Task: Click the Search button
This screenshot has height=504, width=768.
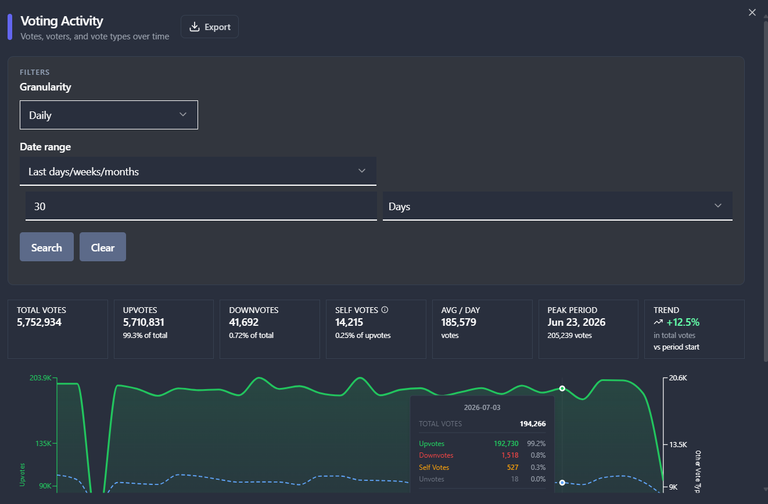Action: 47,247
